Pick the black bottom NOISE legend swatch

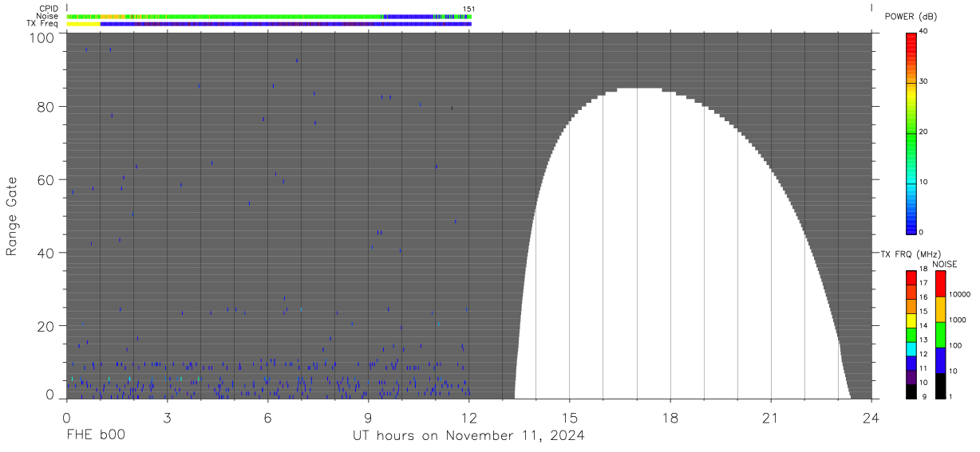pos(940,385)
